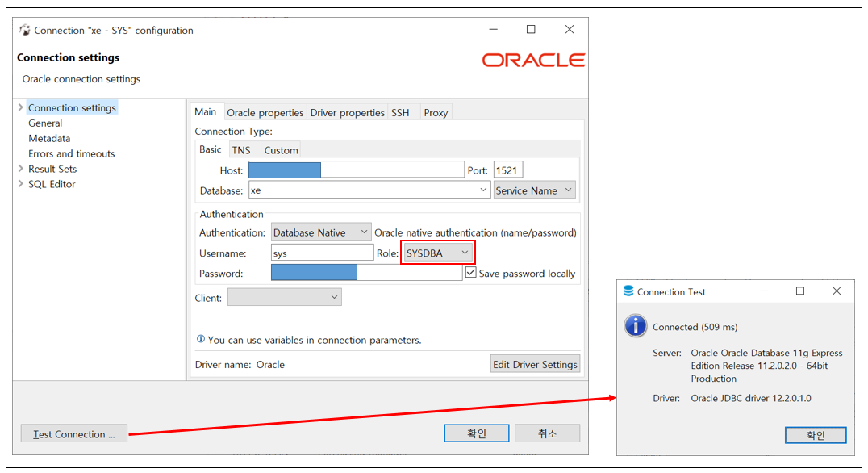
Task: Click 확인 button in configuration dialog
Action: tap(477, 433)
